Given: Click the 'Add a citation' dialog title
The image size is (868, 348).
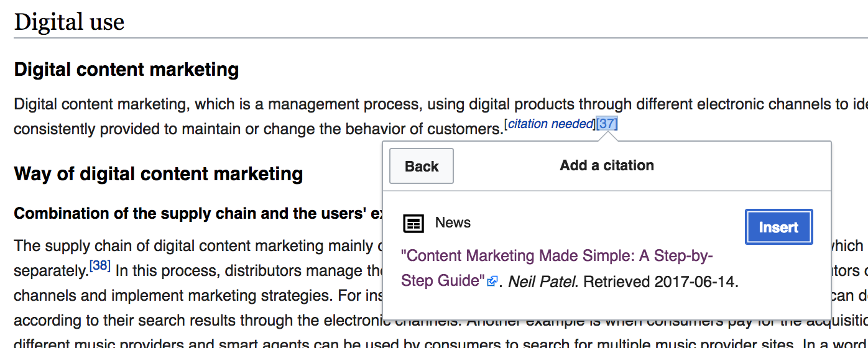Looking at the screenshot, I should 606,165.
